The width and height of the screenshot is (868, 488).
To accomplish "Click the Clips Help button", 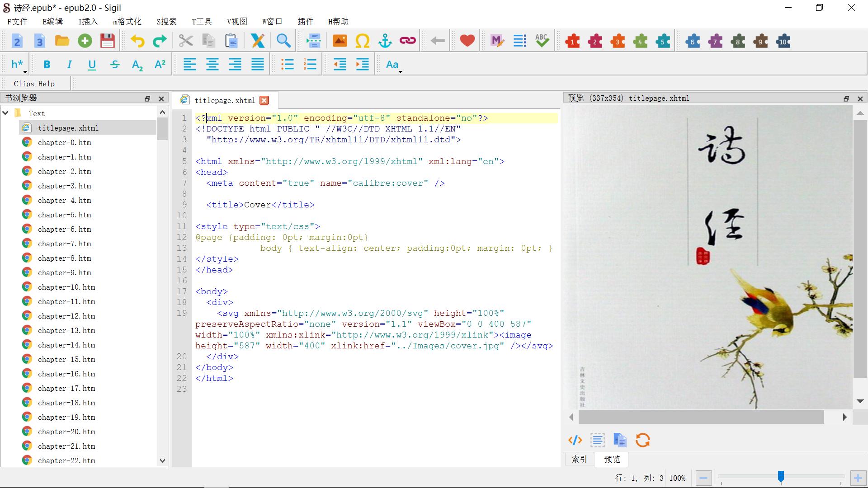I will click(x=34, y=84).
